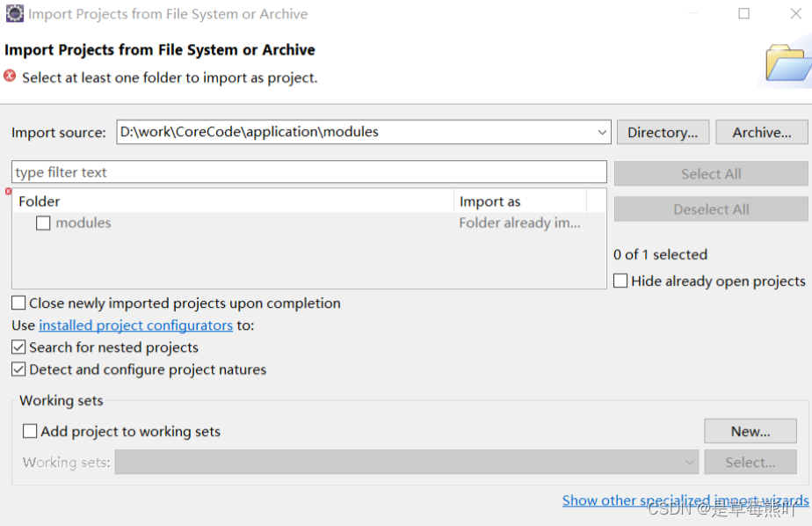The width and height of the screenshot is (812, 526).
Task: Click the type filter text field
Action: point(308,172)
